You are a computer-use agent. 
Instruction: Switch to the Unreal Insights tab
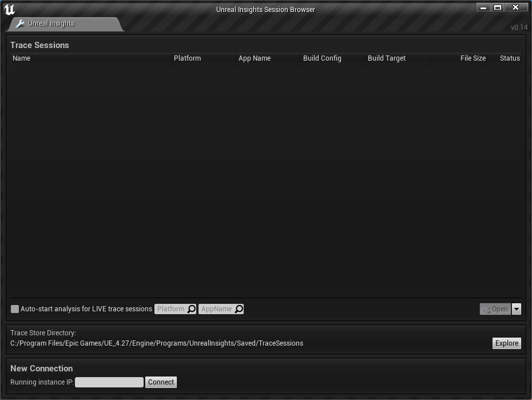65,24
